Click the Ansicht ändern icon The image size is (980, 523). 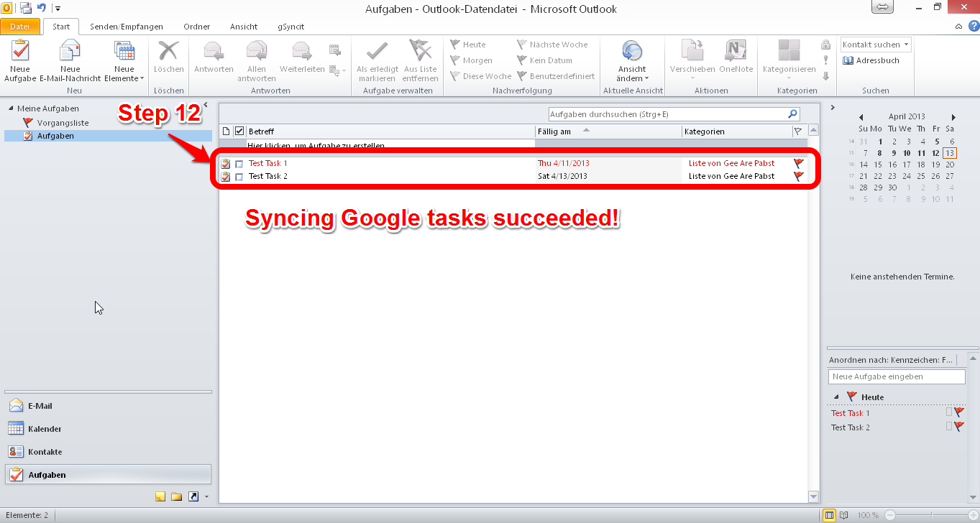point(632,53)
